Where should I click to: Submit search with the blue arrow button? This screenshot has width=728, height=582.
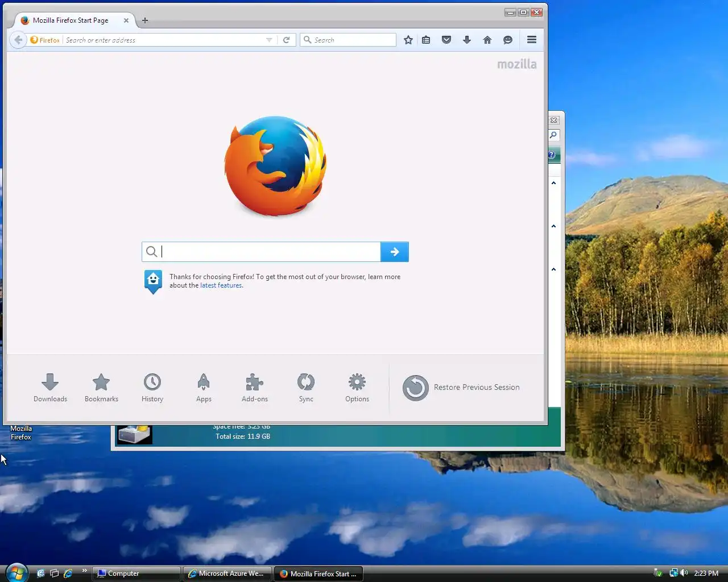tap(395, 252)
